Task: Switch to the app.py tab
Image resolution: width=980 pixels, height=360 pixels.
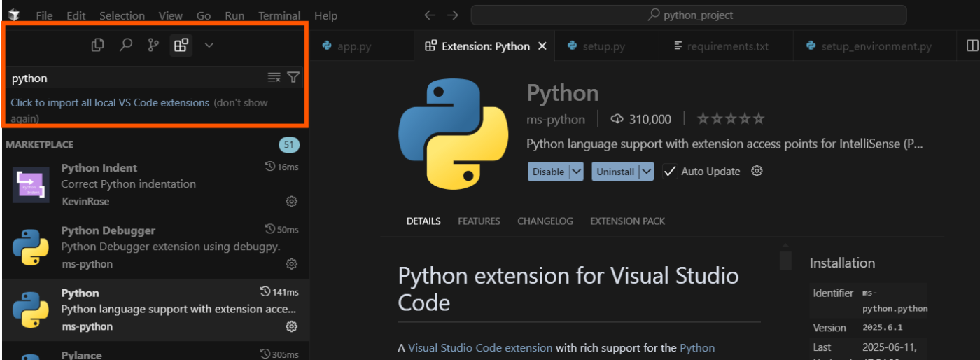Action: click(x=361, y=46)
